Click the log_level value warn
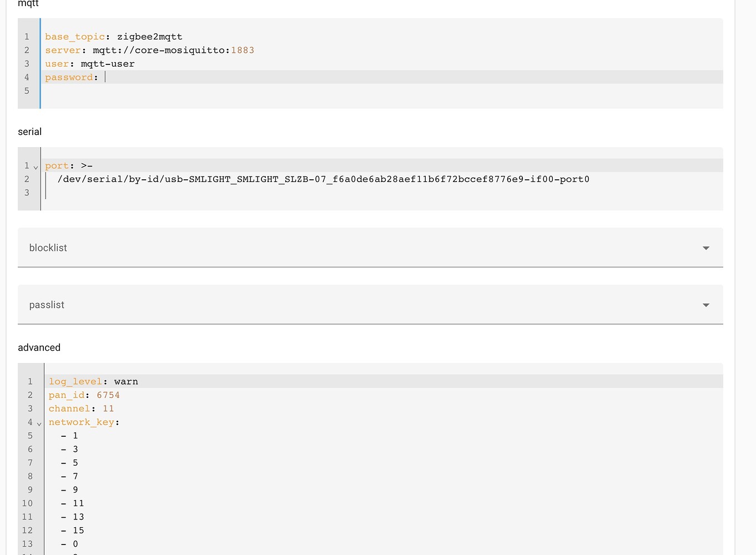Screen dimensions: 756x555 point(126,381)
